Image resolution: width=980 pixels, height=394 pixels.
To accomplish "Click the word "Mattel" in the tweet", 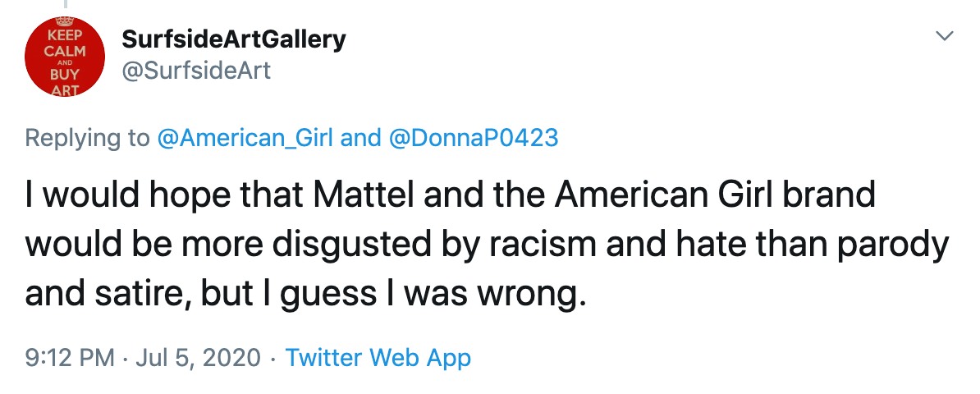I will pyautogui.click(x=365, y=195).
